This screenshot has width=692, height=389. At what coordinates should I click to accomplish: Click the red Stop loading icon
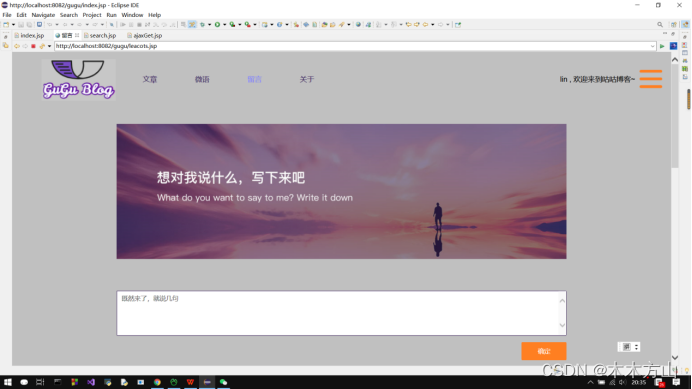[x=33, y=46]
